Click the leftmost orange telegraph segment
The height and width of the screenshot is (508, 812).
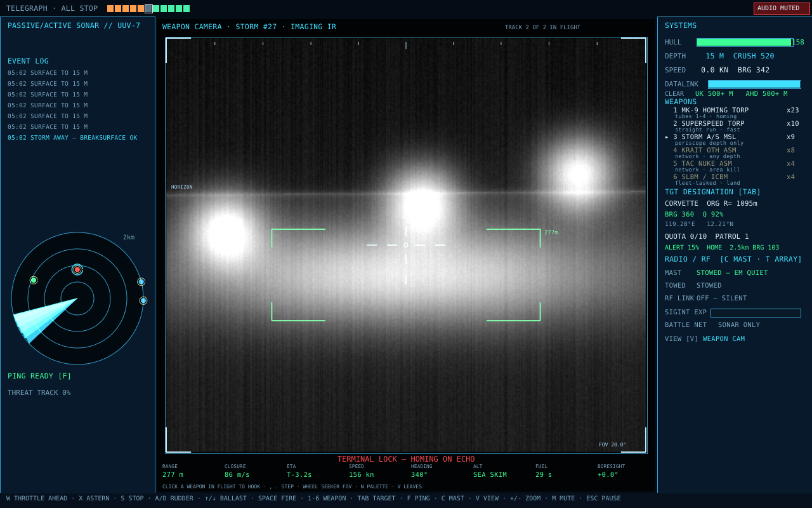[110, 9]
